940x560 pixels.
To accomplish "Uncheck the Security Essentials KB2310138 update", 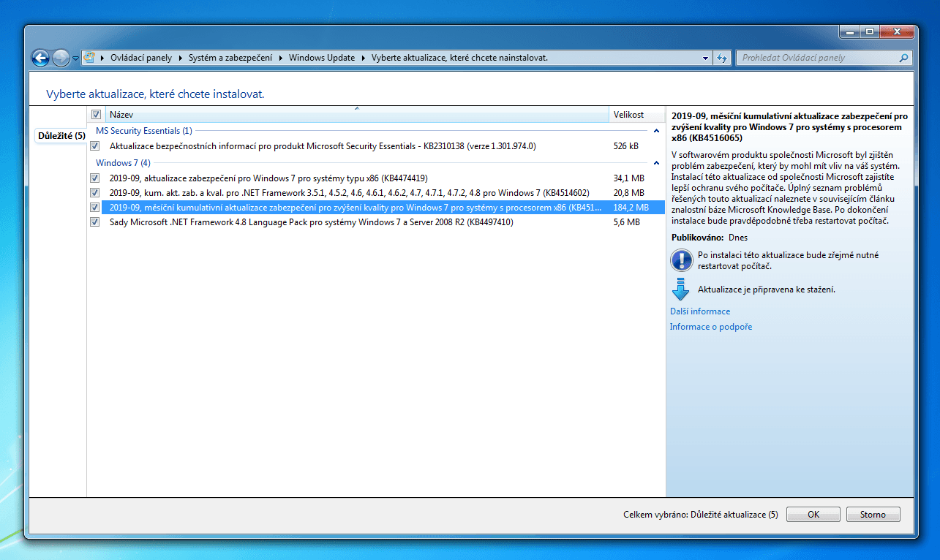I will [x=95, y=146].
